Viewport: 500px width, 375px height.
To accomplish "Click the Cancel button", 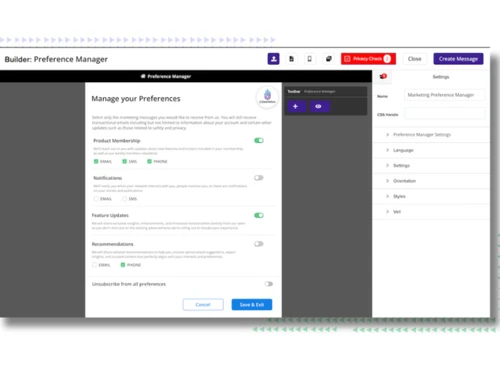I will tap(203, 304).
